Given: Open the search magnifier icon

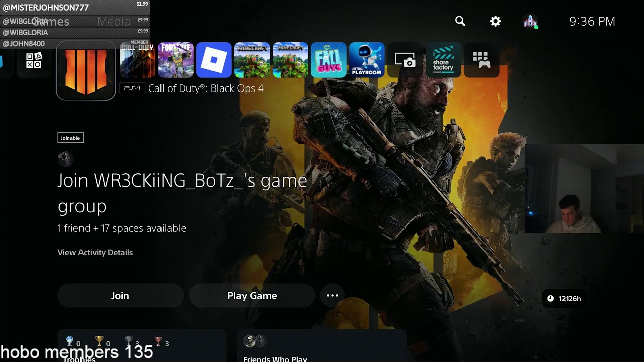Looking at the screenshot, I should (x=460, y=21).
